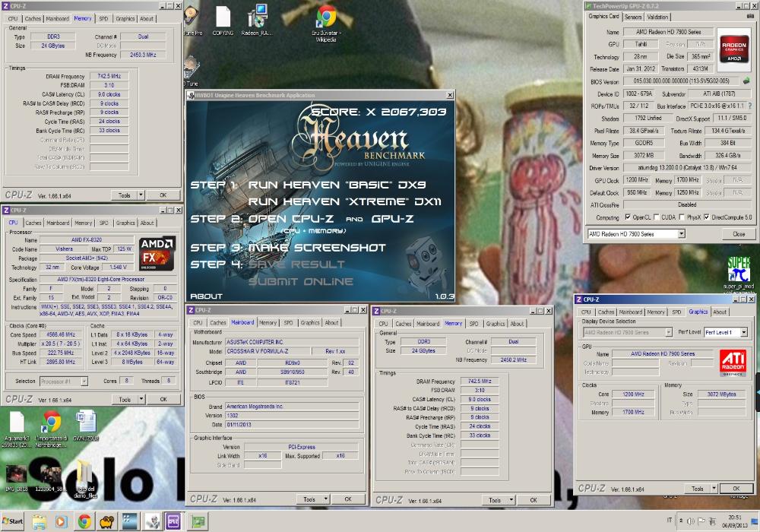Image resolution: width=760 pixels, height=532 pixels.
Task: Switch to the Sensors tab in GPU-Z
Action: [x=632, y=17]
